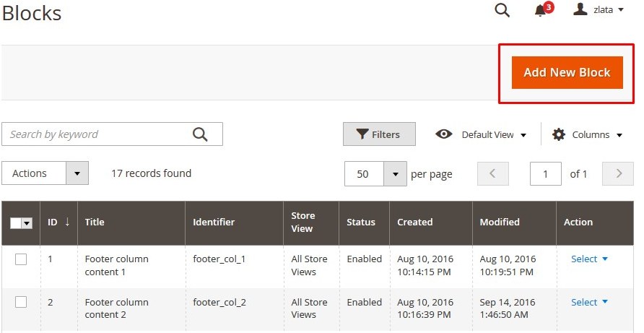This screenshot has height=333, width=644.
Task: View notifications via the bell icon
Action: (x=543, y=10)
